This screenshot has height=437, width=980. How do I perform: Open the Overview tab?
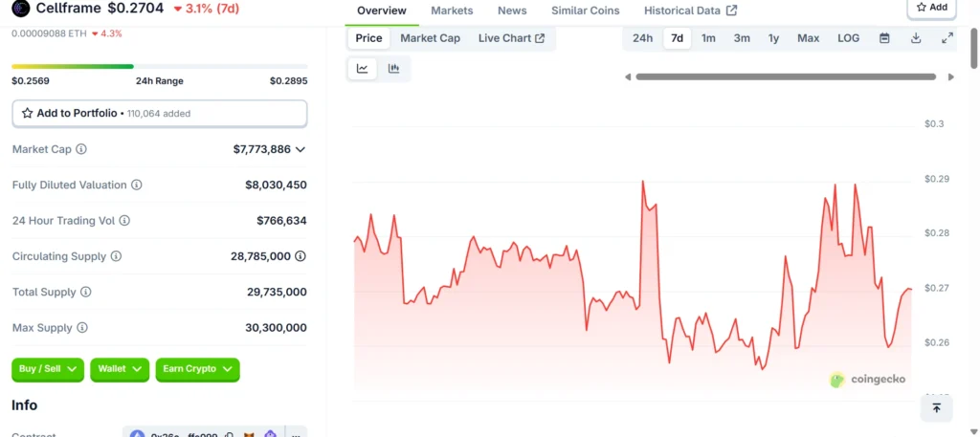click(381, 11)
